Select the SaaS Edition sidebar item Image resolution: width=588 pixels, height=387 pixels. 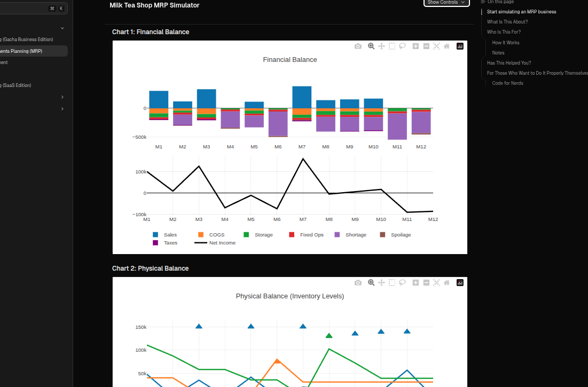16,85
